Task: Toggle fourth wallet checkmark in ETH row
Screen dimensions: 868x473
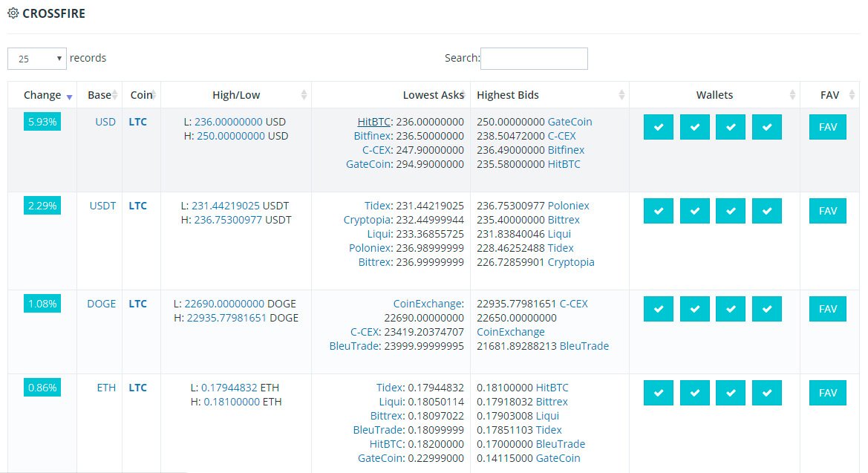Action: [x=767, y=393]
